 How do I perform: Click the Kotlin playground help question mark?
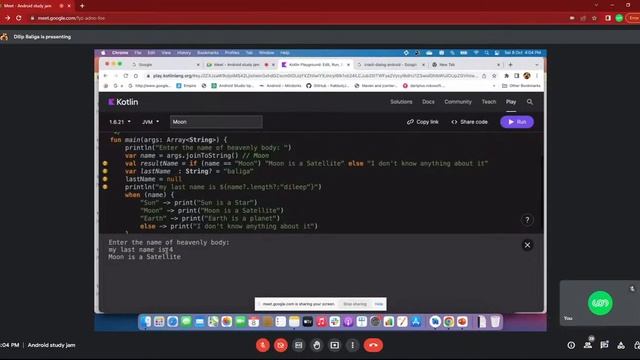[527, 220]
